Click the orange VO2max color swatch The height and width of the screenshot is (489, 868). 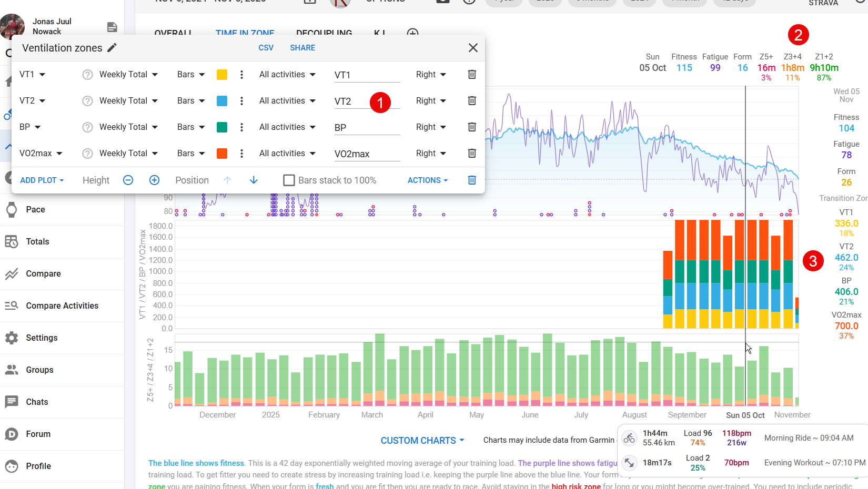pos(222,154)
